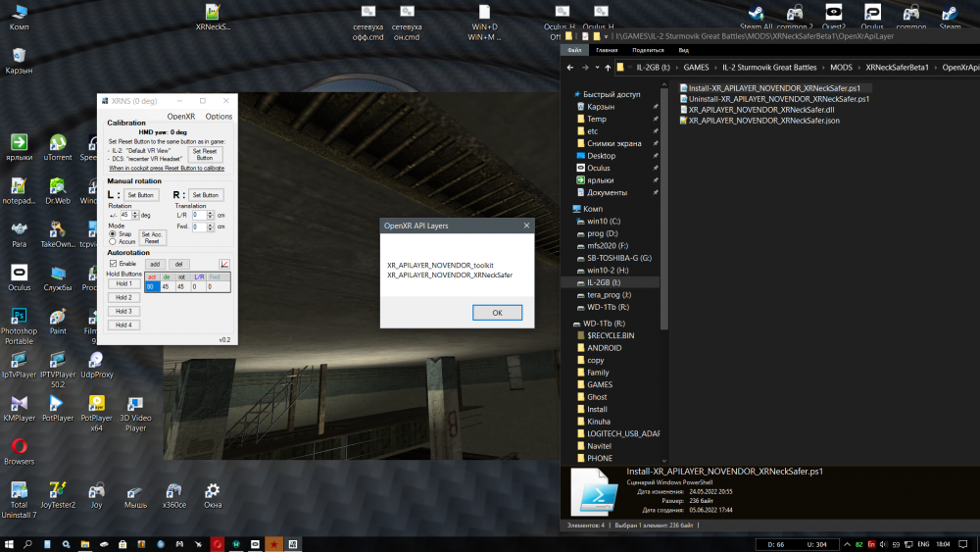Open the OpenXR menu in XRNS
The height and width of the screenshot is (552, 980).
181,117
